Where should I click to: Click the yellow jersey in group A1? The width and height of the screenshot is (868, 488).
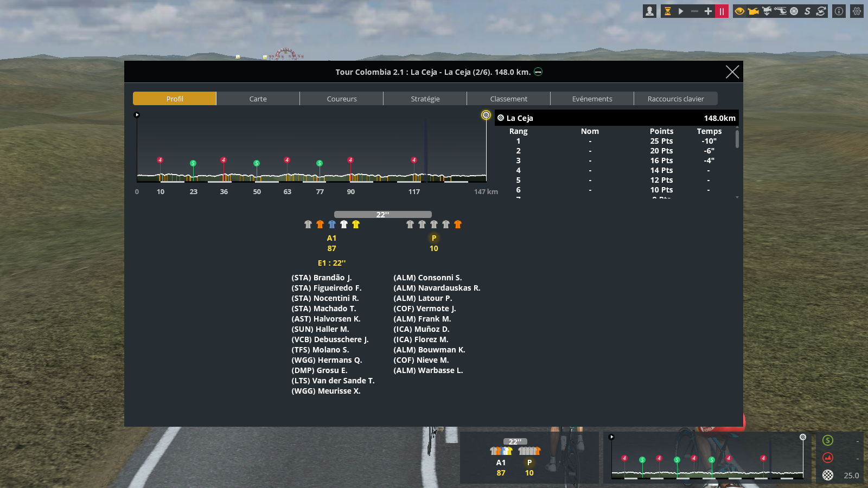(x=356, y=224)
